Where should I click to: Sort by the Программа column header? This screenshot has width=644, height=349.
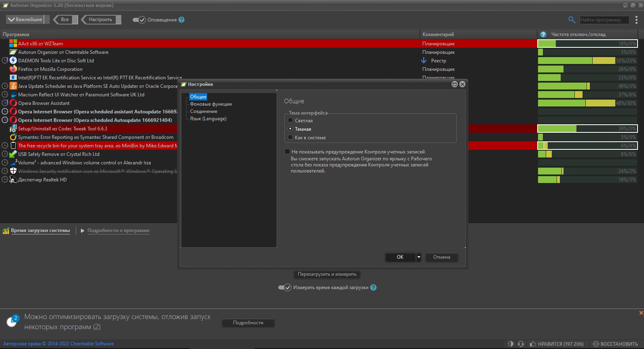tap(210, 34)
